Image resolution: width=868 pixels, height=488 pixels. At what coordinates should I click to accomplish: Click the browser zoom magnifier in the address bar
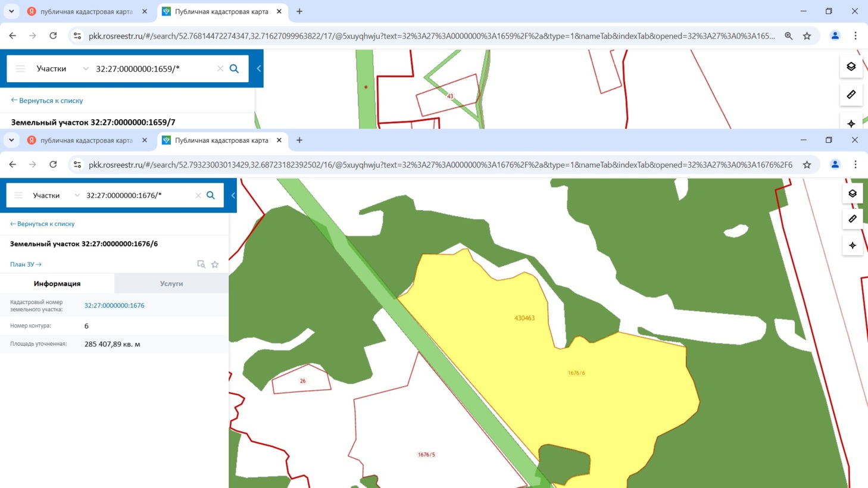[x=788, y=36]
